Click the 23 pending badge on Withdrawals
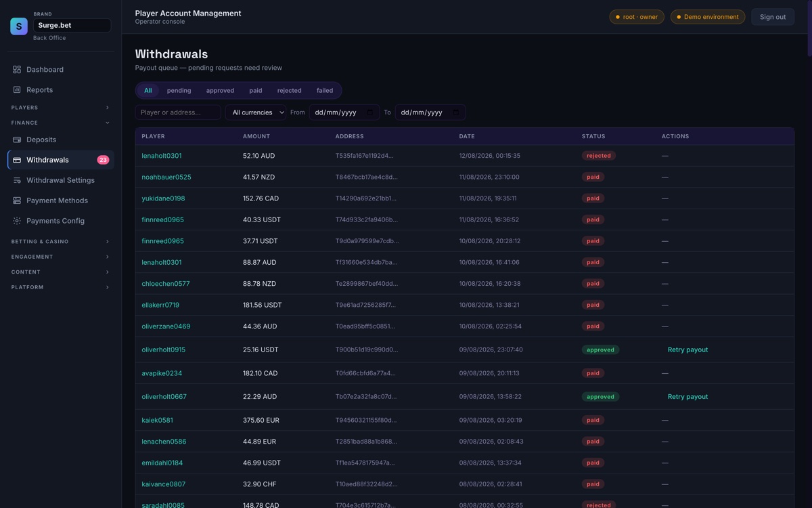This screenshot has height=508, width=812. [x=103, y=160]
